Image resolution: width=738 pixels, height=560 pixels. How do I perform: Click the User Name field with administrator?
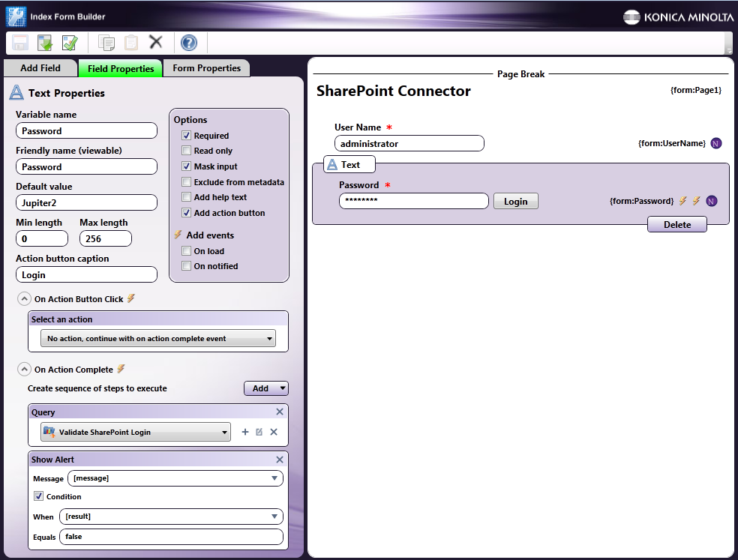point(409,143)
